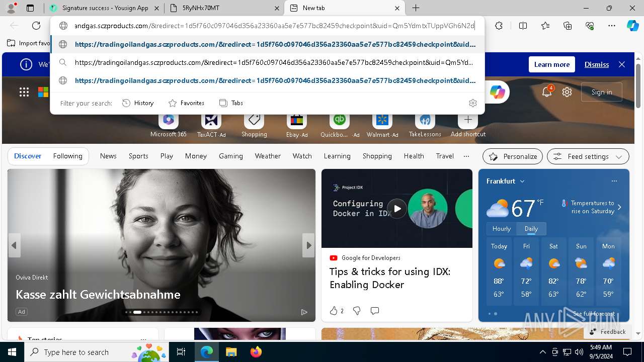Show hidden system tray icons
The height and width of the screenshot is (362, 644).
click(x=542, y=352)
